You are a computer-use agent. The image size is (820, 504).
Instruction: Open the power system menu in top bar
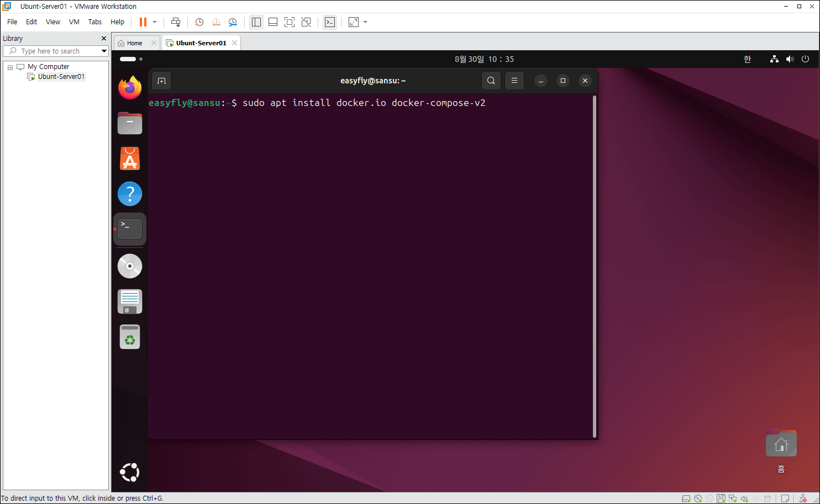tap(805, 59)
